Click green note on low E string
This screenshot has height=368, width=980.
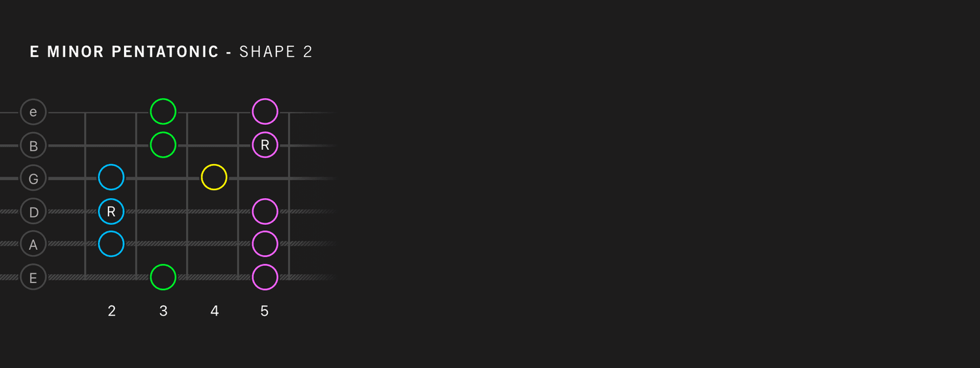163,277
